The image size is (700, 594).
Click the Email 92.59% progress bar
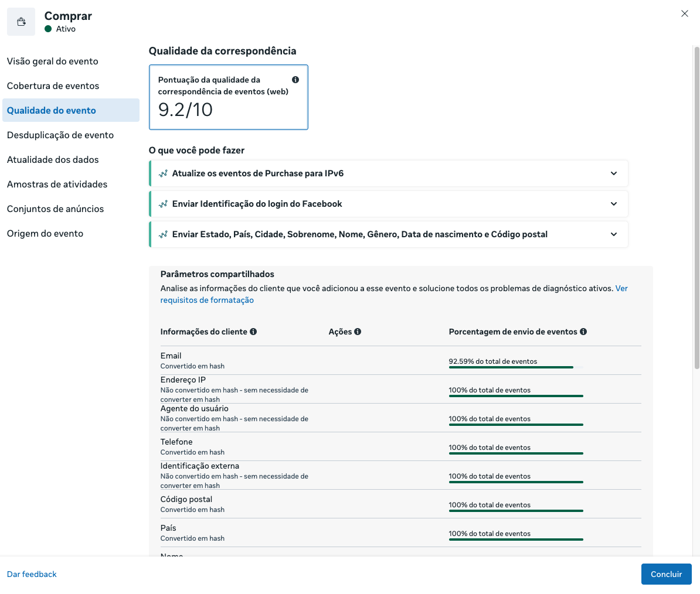(516, 367)
